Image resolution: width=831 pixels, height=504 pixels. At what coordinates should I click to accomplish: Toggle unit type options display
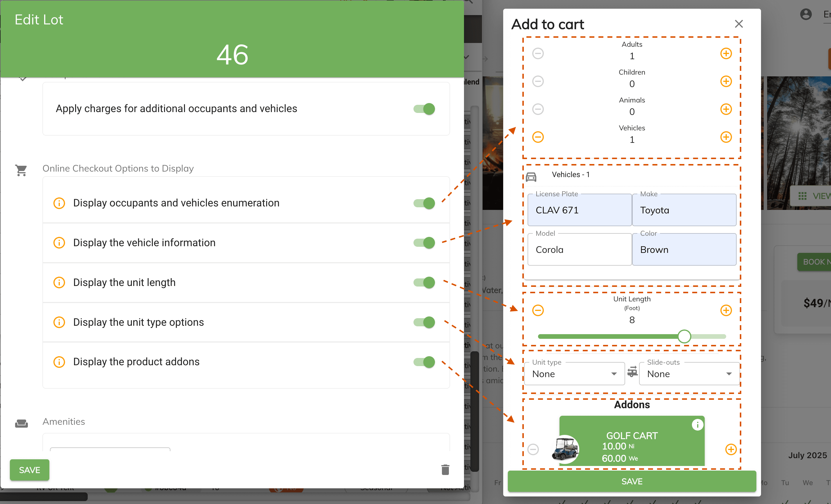(424, 322)
